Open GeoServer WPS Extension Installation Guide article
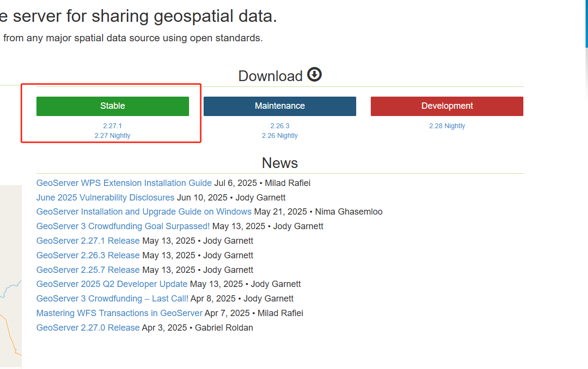This screenshot has width=588, height=369. pos(124,183)
